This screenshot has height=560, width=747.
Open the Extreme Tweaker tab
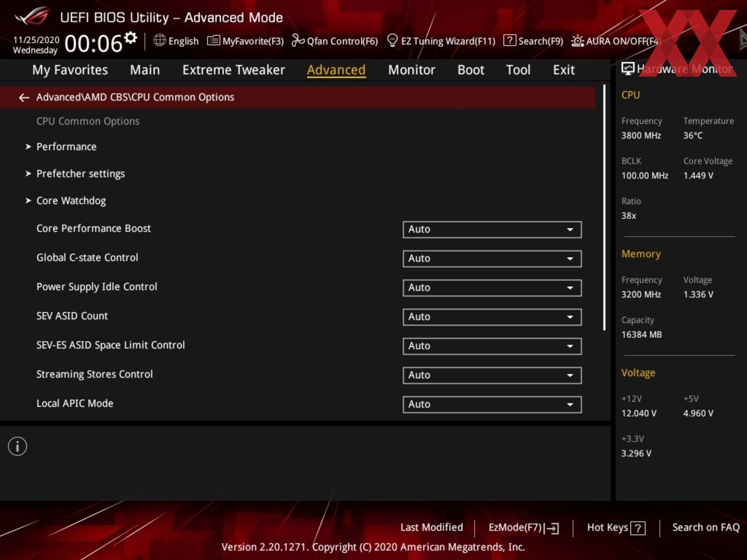pyautogui.click(x=233, y=70)
